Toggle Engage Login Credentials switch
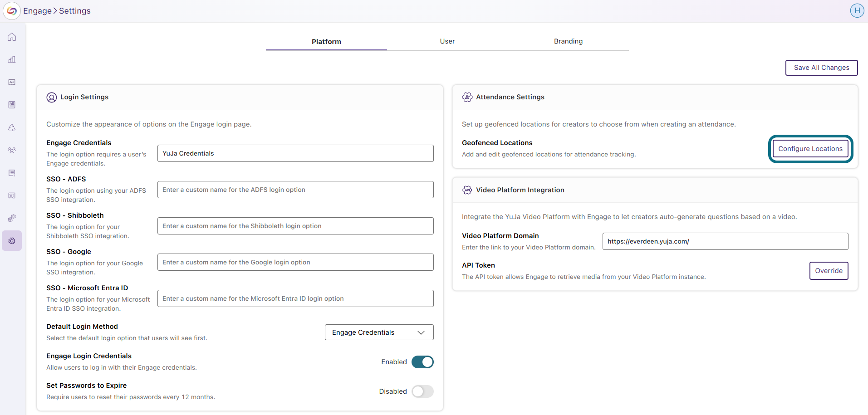Screen dimensions: 868x415 [x=422, y=362]
